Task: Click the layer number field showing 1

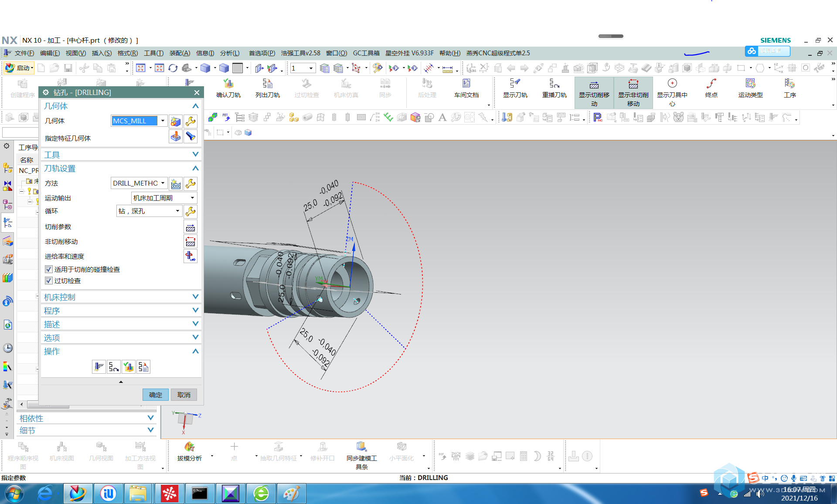Action: coord(299,68)
